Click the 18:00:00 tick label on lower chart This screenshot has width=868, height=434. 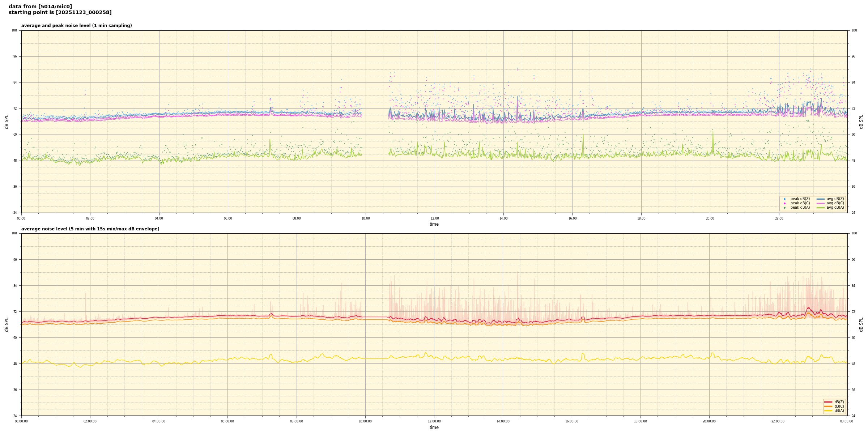[640, 421]
